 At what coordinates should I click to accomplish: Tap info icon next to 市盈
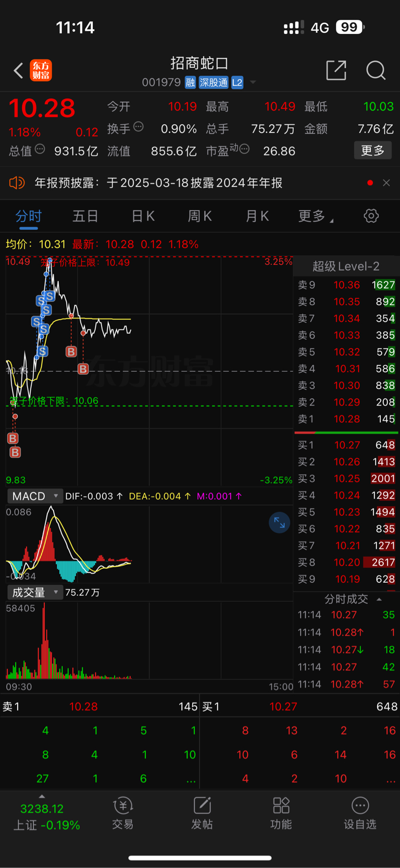(x=244, y=149)
